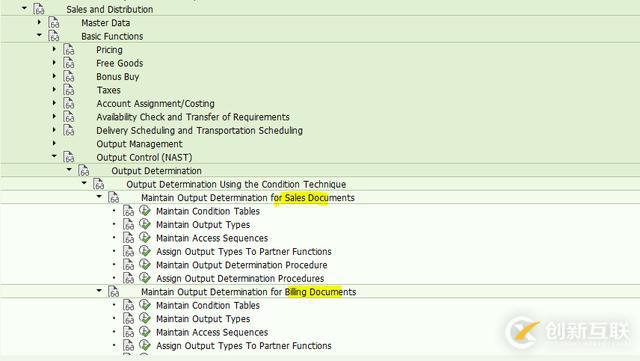Execute Maintain Access Sequences under Sales Documents
The height and width of the screenshot is (361, 640).
[x=144, y=238]
